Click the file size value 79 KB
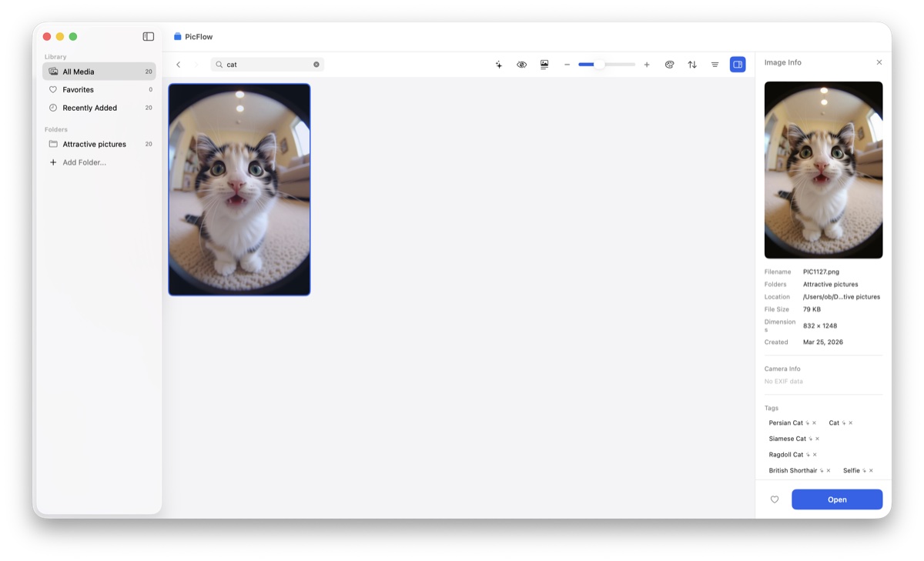 pyautogui.click(x=812, y=309)
